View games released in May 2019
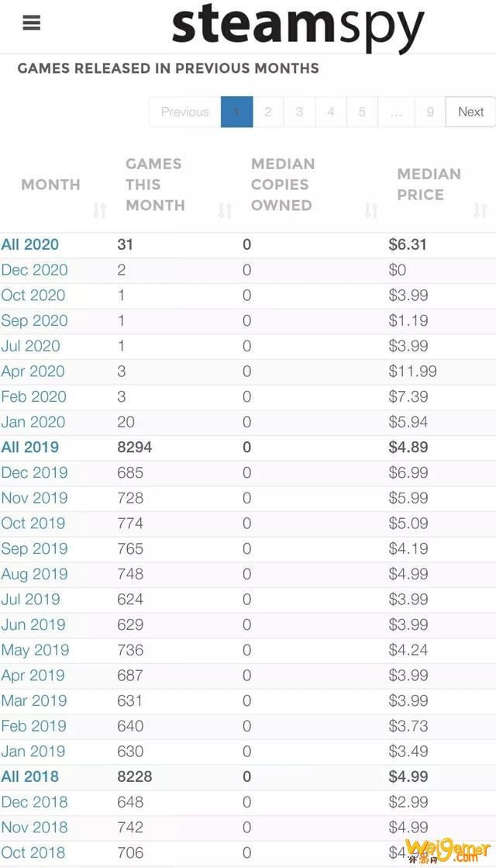This screenshot has height=868, width=496. click(x=35, y=650)
